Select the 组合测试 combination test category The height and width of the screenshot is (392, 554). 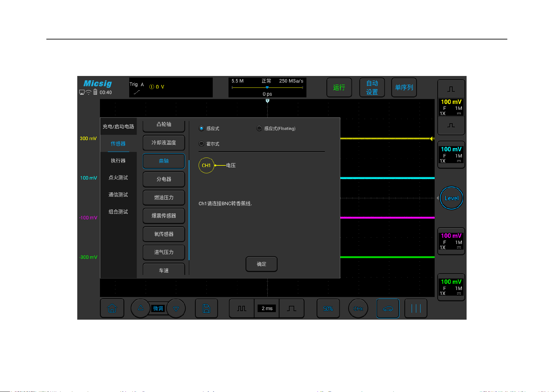(118, 212)
